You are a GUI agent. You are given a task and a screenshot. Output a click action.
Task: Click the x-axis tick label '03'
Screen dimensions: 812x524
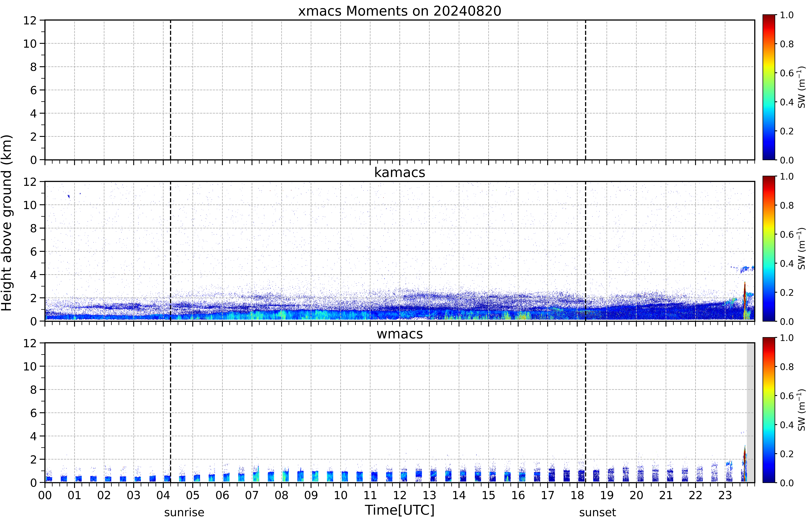click(134, 495)
